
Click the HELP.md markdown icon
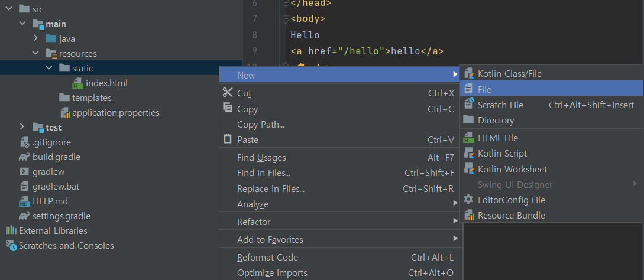coord(24,201)
